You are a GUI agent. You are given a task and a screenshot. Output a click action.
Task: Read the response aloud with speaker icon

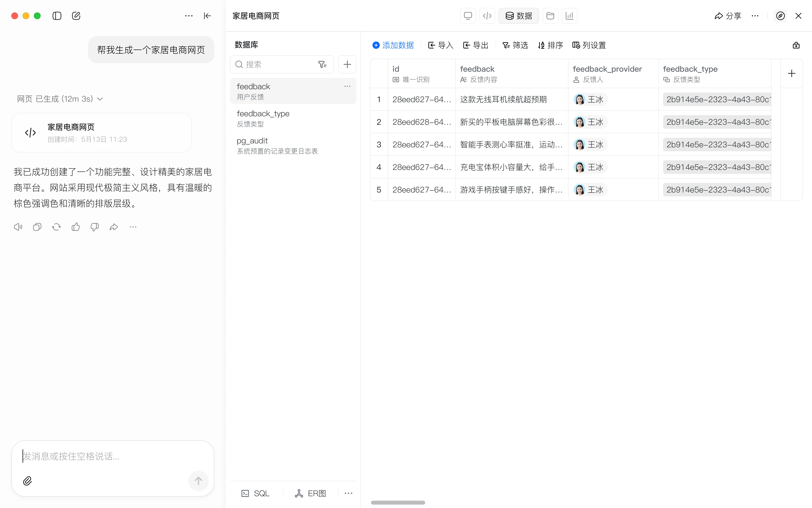18,227
